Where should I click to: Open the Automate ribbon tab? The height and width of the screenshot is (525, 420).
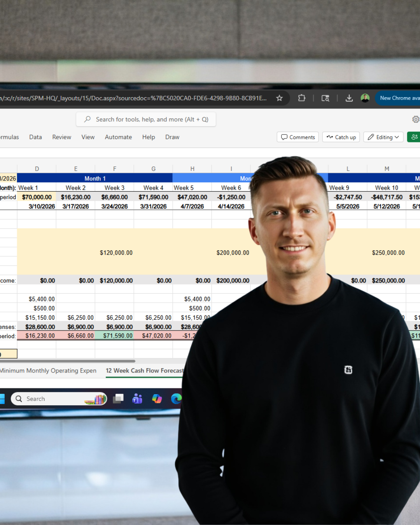118,137
